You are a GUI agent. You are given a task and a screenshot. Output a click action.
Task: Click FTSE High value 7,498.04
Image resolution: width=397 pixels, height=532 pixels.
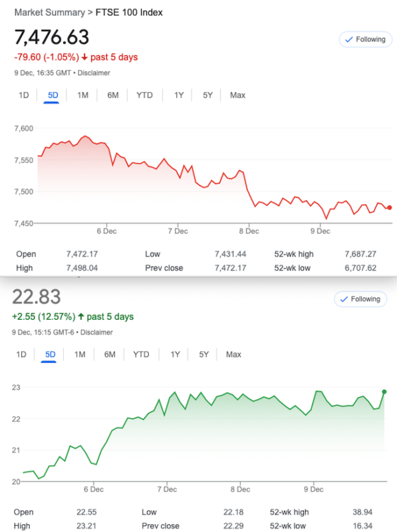82,268
